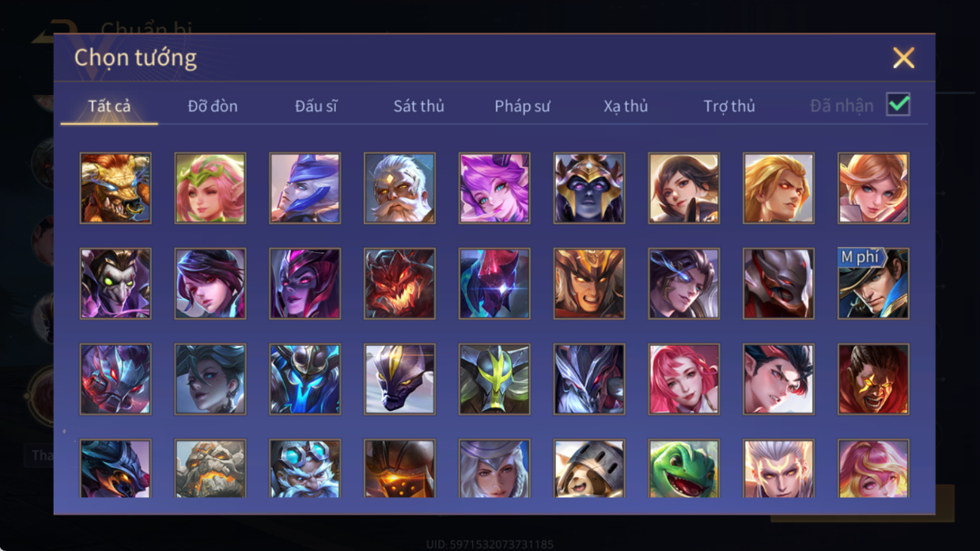Open the "Đấu sĩ" tab
This screenshot has height=551, width=980.
click(x=316, y=106)
